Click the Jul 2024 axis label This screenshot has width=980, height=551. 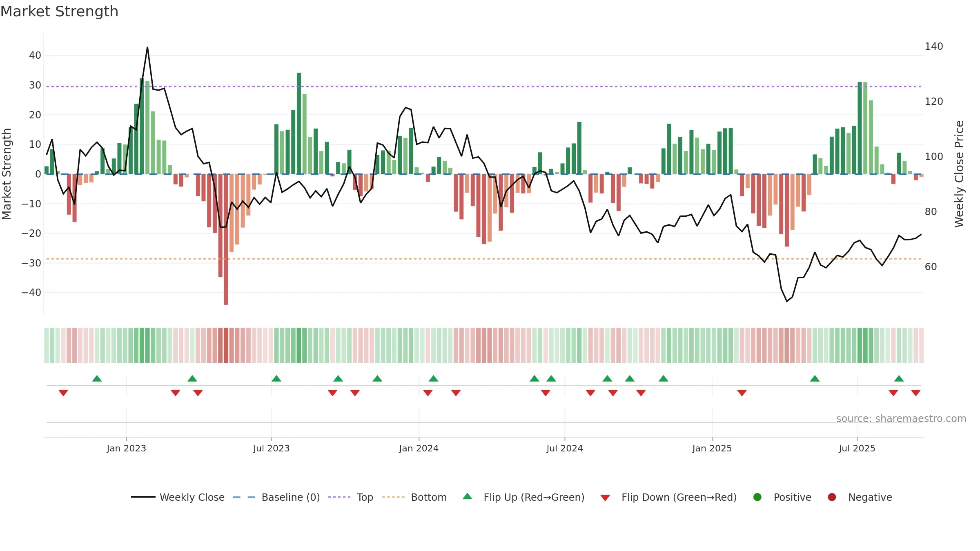click(x=565, y=448)
